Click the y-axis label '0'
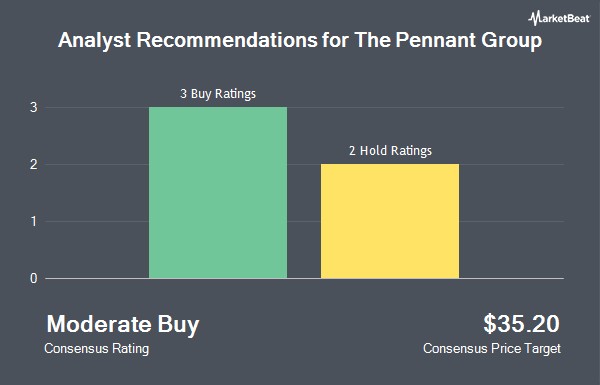 [34, 278]
